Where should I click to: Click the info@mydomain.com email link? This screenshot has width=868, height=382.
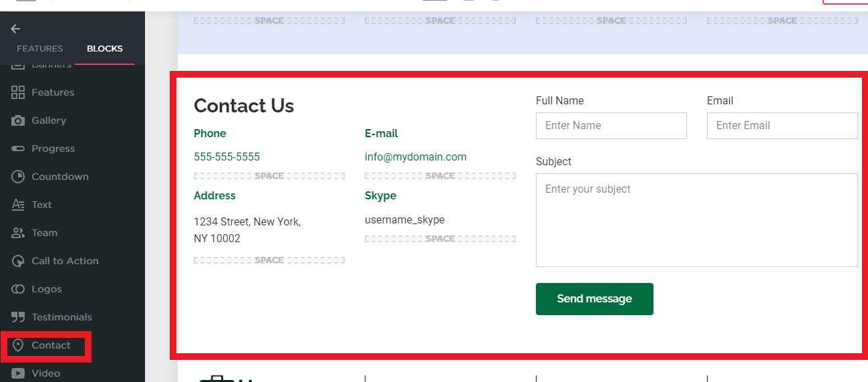click(416, 157)
